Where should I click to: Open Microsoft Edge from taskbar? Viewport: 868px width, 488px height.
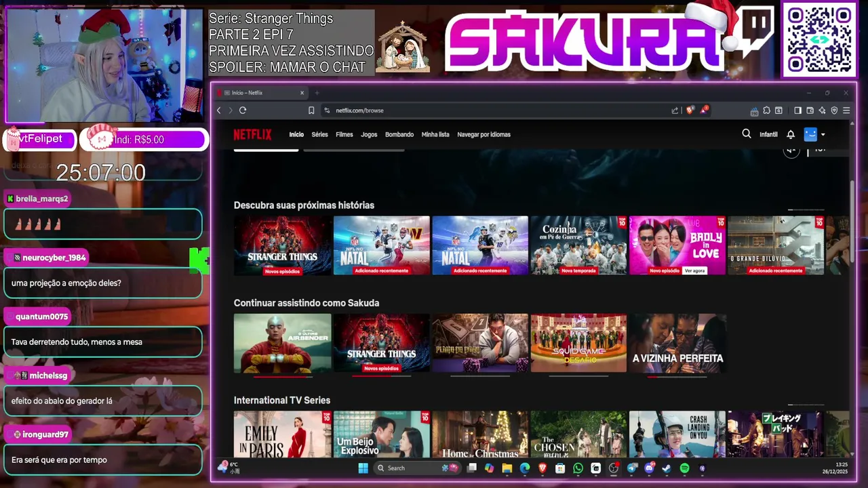(524, 468)
